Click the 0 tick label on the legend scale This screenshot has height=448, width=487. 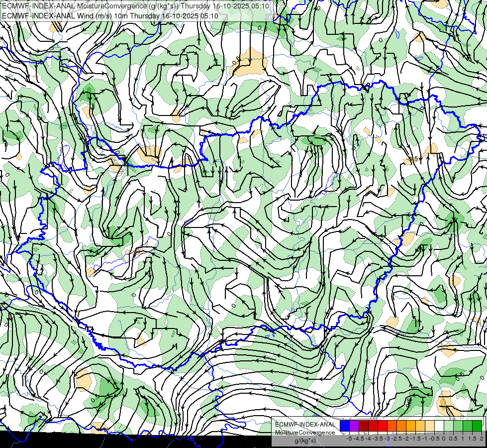pyautogui.click(x=444, y=439)
